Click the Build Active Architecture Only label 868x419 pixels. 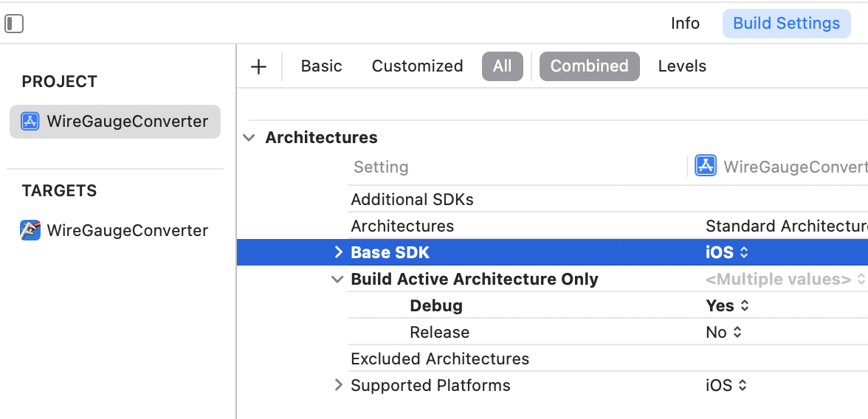(x=475, y=279)
